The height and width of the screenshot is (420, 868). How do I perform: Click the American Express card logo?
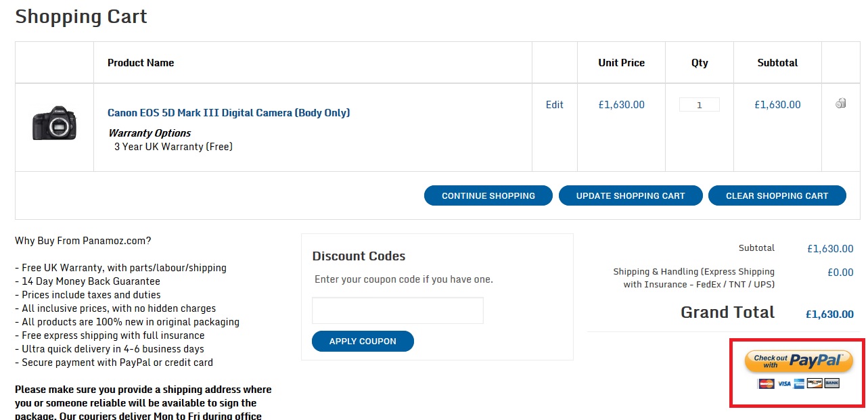(799, 383)
